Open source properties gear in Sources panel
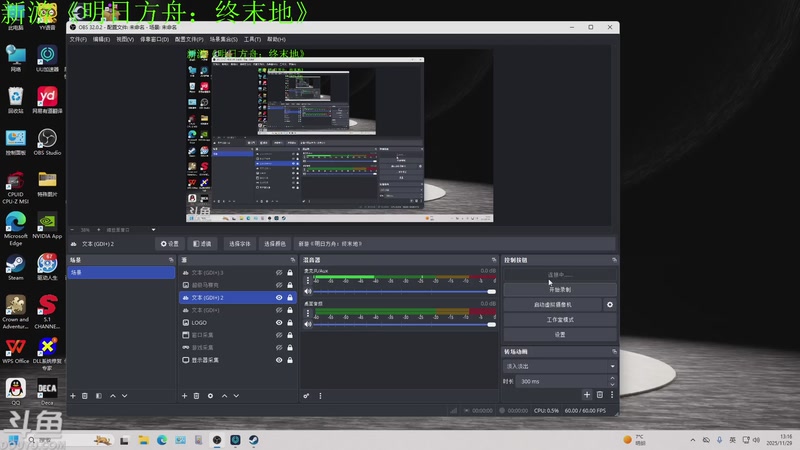This screenshot has width=800, height=450. 210,396
